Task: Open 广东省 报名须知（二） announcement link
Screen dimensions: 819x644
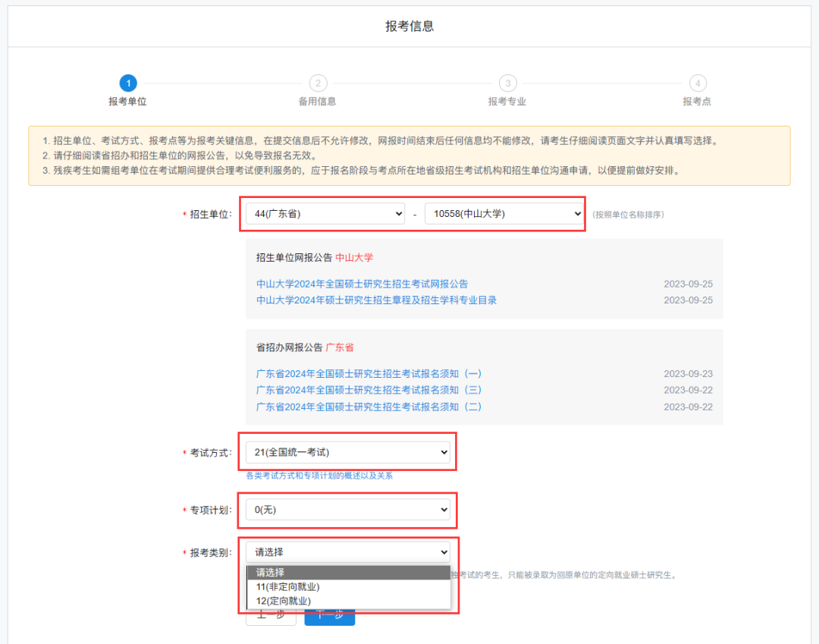Action: 369,407
